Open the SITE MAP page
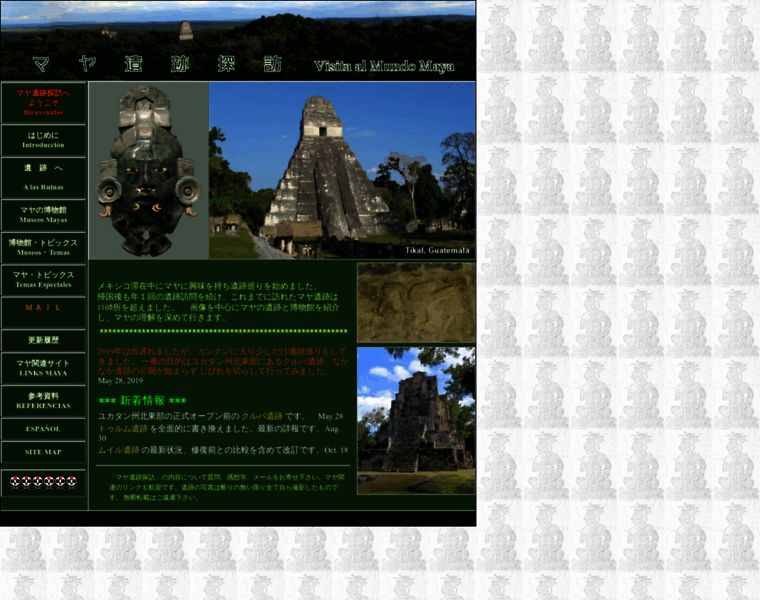 tap(43, 452)
